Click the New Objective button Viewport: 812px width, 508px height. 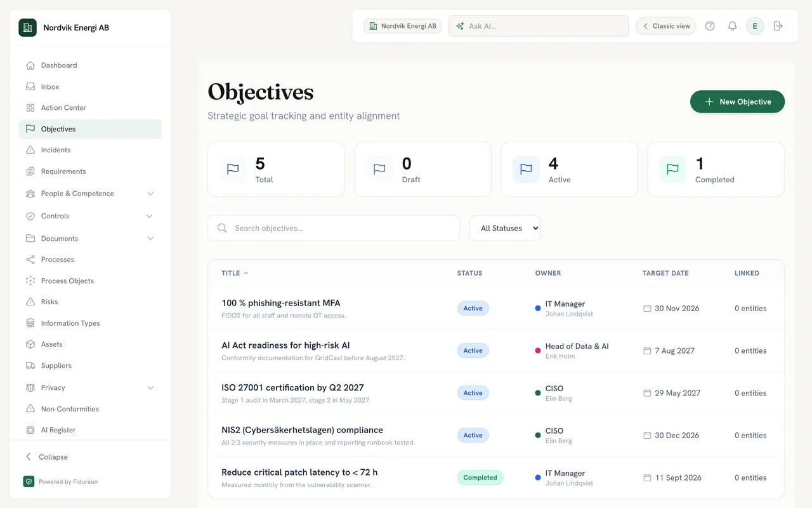point(737,102)
